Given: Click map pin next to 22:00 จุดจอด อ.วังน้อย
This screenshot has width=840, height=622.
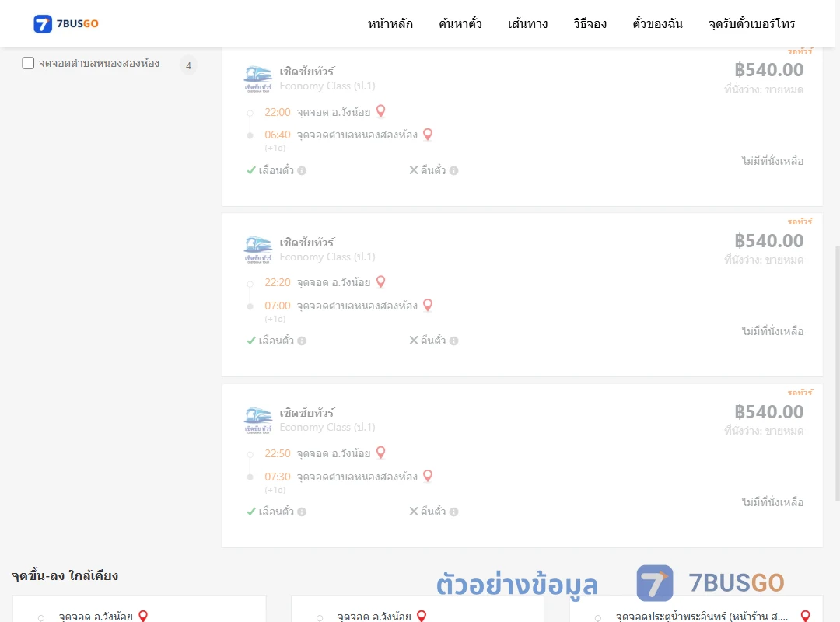Looking at the screenshot, I should [381, 111].
